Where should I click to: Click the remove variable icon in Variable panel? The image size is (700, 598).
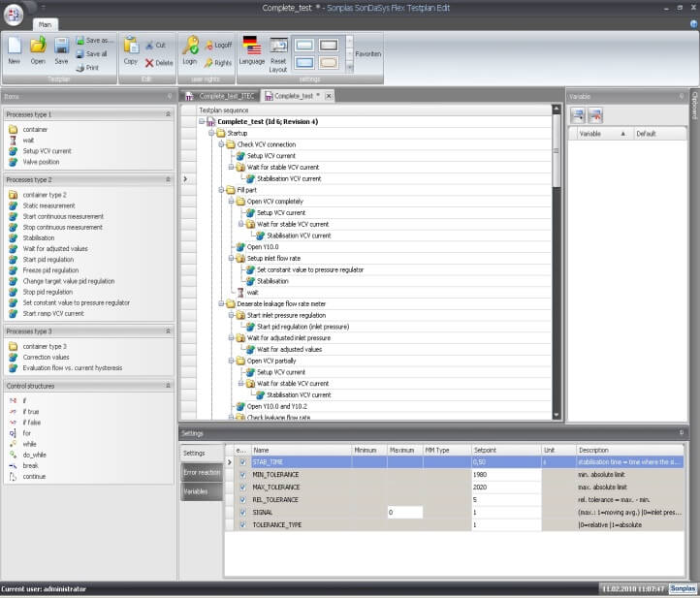(596, 114)
